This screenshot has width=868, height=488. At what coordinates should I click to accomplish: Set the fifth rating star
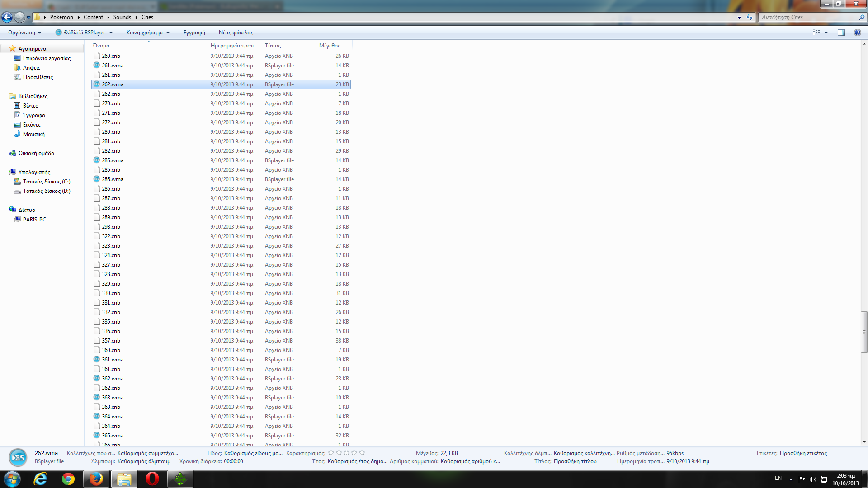coord(362,453)
